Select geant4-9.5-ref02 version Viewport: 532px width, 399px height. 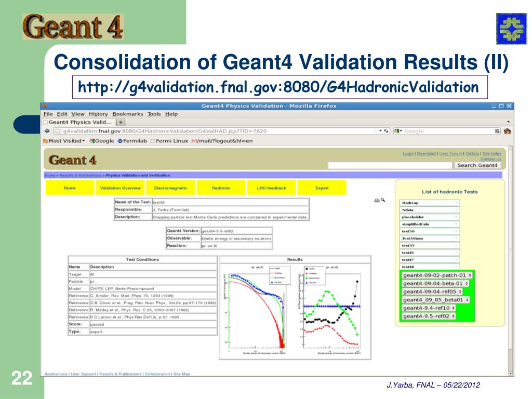click(429, 316)
